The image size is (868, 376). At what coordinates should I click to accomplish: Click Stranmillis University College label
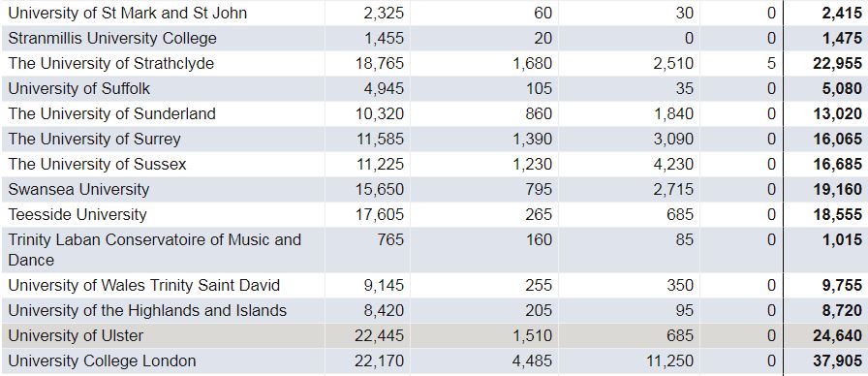tap(111, 38)
